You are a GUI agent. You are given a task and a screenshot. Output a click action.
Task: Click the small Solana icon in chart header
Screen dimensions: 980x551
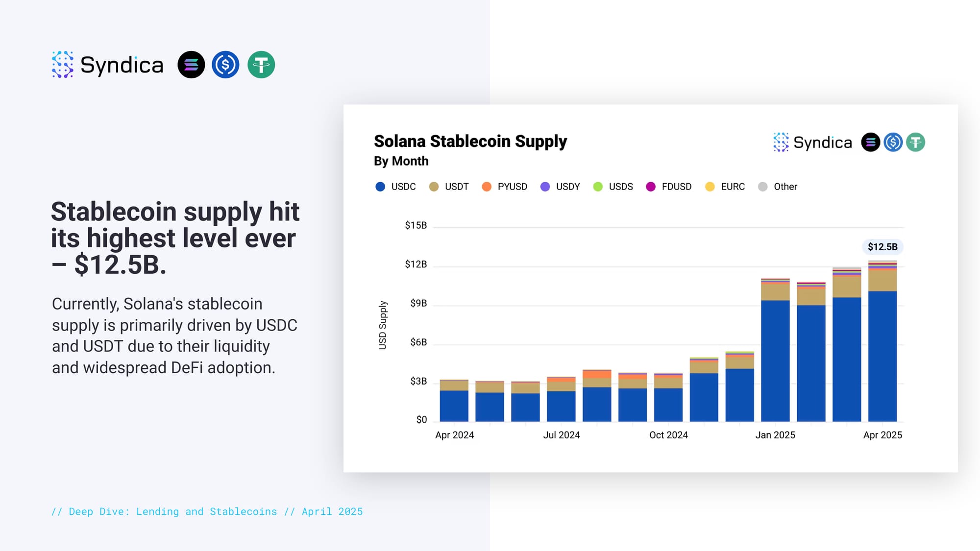click(870, 143)
